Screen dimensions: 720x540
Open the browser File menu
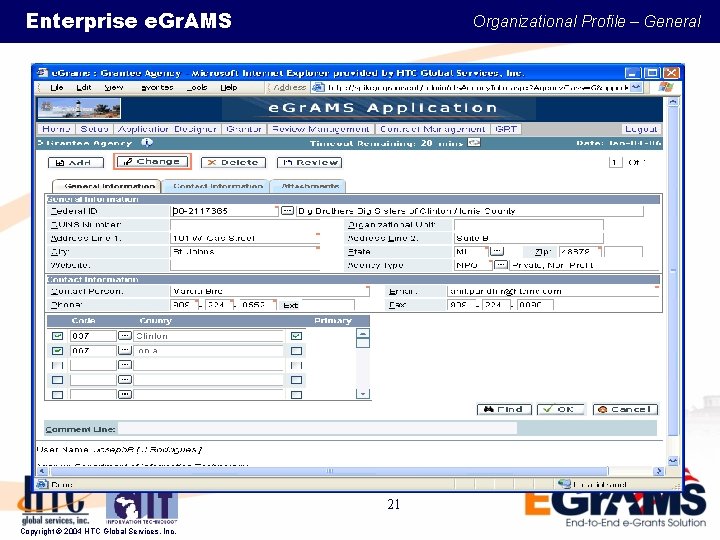coord(56,87)
